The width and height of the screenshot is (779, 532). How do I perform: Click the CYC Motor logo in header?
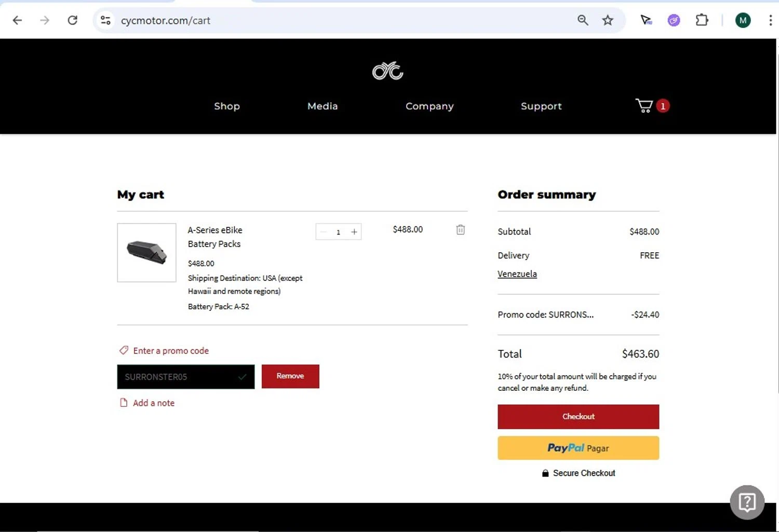tap(388, 71)
